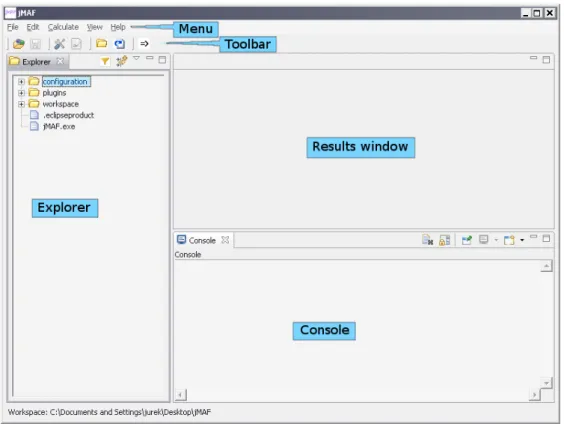Toggle the scroll lock icon in Console

pos(445,240)
